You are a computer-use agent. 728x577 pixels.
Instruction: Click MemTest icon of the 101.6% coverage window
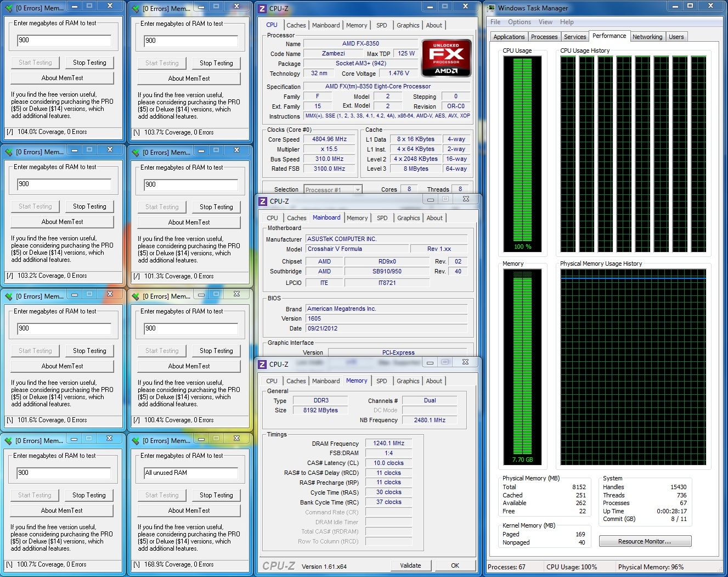(x=9, y=296)
